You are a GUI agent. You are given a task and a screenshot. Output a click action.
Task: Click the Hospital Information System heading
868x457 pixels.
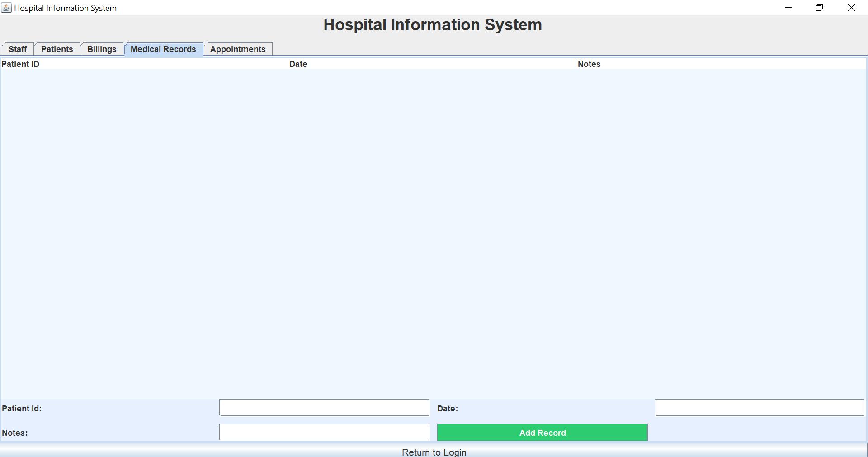click(433, 25)
